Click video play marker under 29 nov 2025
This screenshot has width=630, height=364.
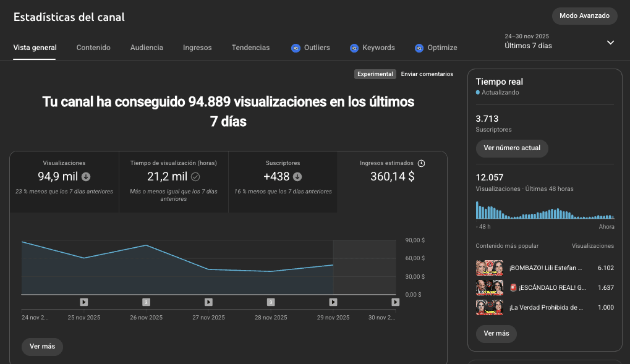point(333,302)
